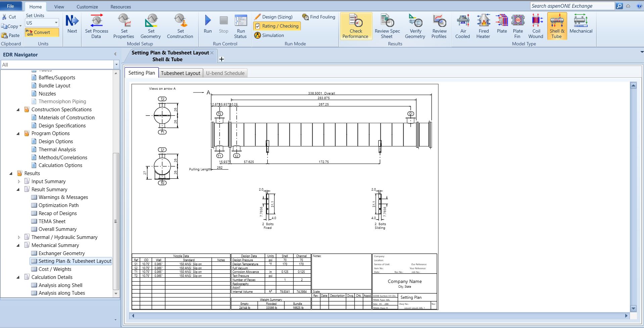
Task: Open Run Status window
Action: (x=240, y=26)
